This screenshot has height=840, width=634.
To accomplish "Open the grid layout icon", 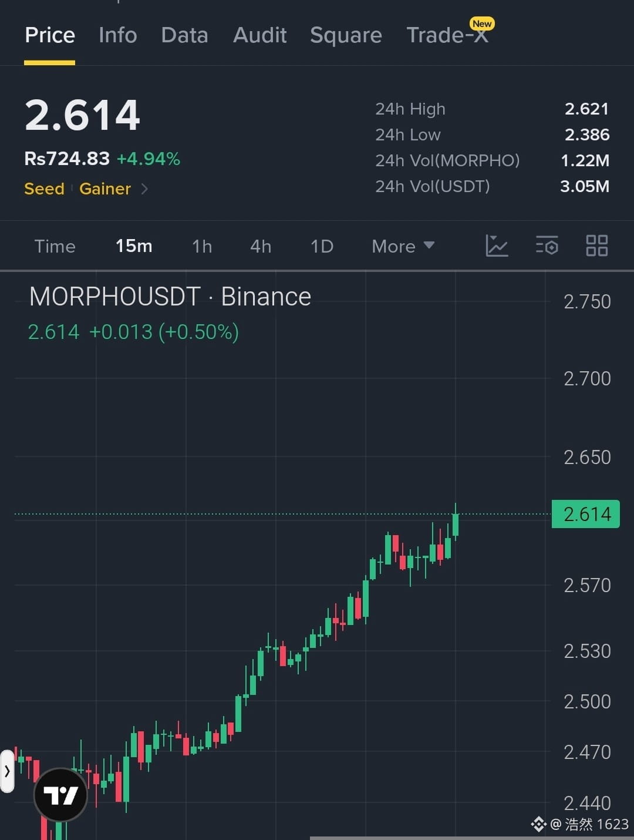I will (597, 246).
